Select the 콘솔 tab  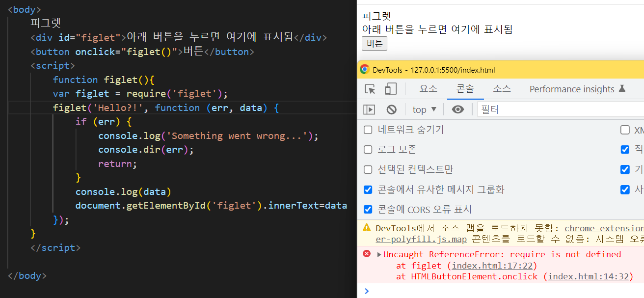[465, 89]
